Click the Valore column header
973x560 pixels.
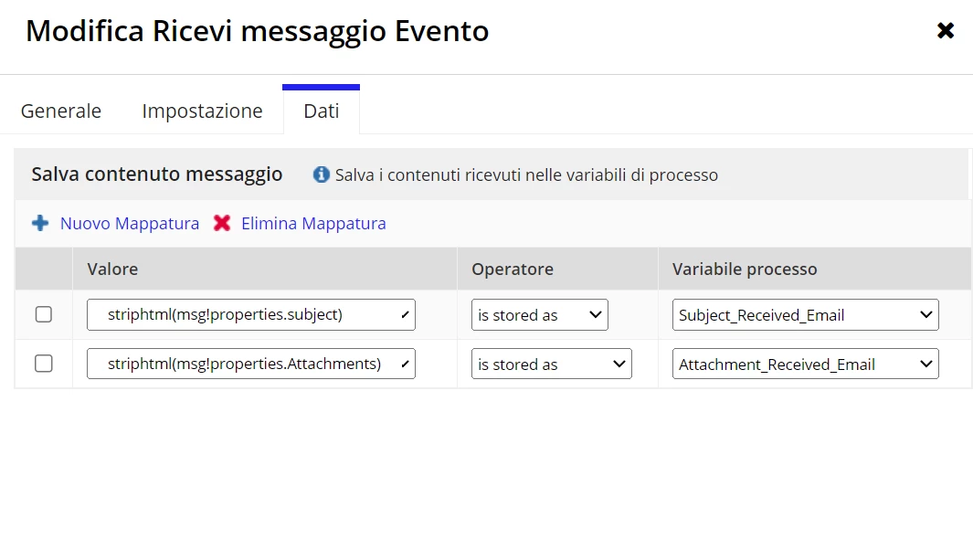pyautogui.click(x=112, y=269)
